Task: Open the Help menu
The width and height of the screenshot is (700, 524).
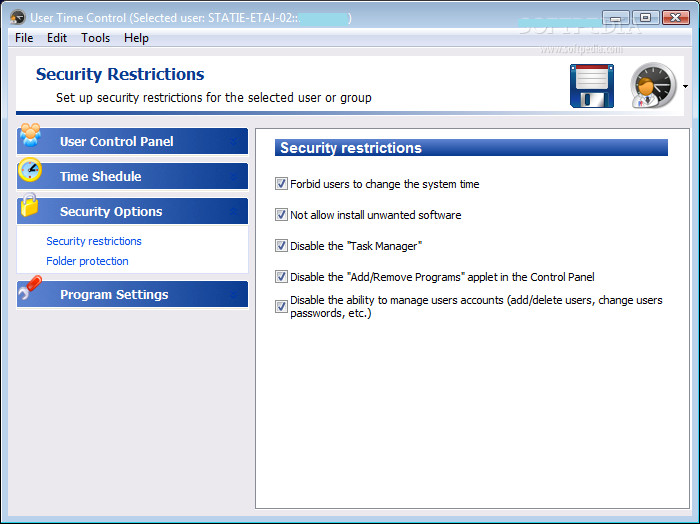Action: point(136,38)
